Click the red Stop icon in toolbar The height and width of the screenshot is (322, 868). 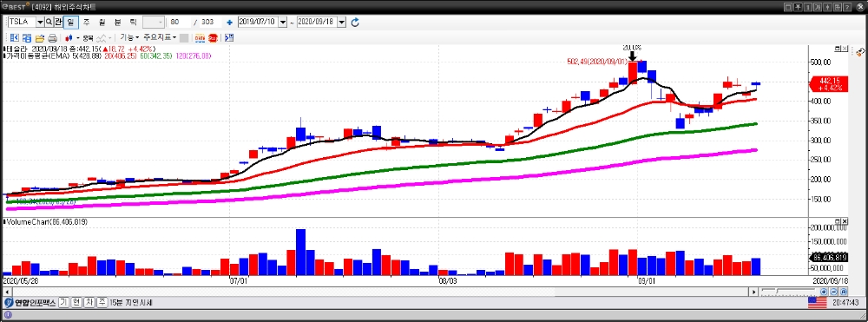tap(214, 37)
